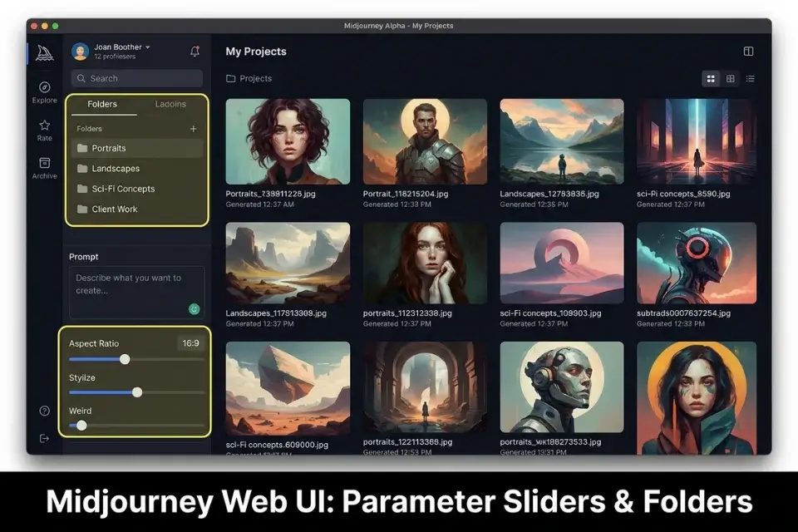Click the Prompt description text box
The height and width of the screenshot is (532, 798).
[137, 293]
